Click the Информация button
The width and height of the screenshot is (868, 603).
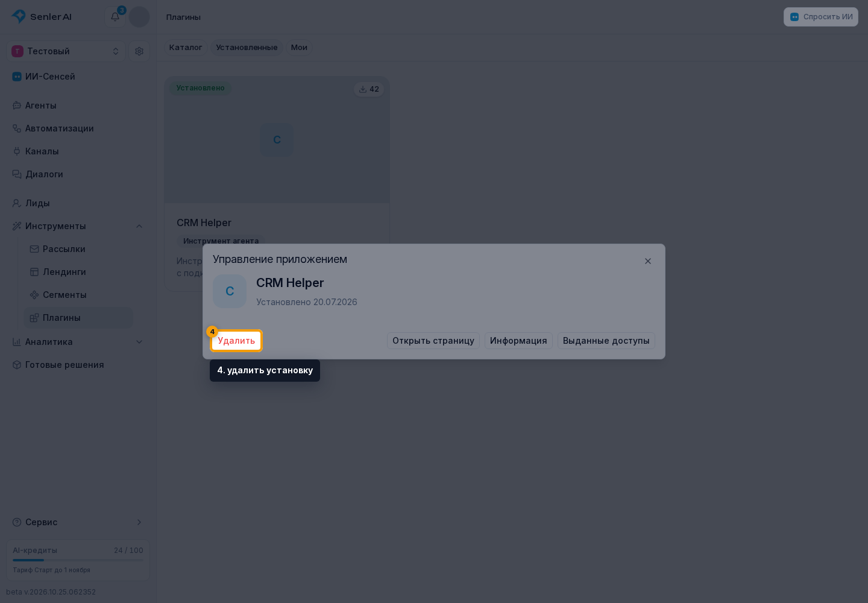518,341
